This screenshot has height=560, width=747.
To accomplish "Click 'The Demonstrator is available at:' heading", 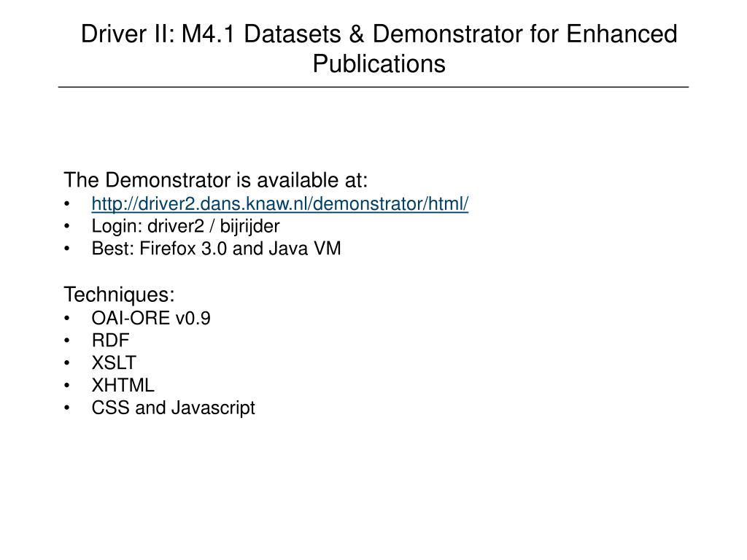I will coord(216,181).
